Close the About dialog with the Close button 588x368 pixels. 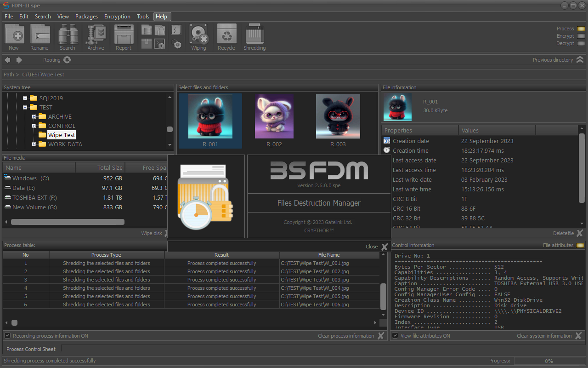377,247
